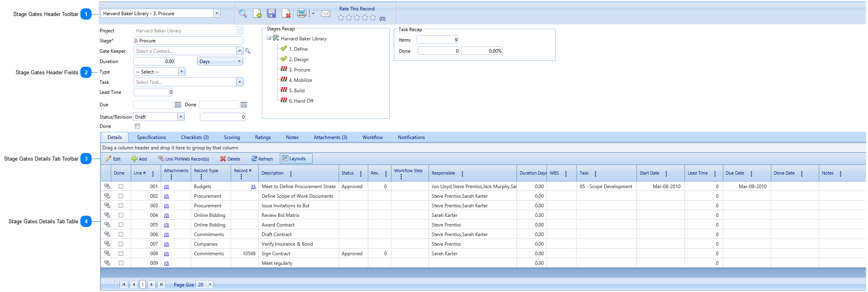Open the Line # column options menu
The height and width of the screenshot is (292, 868).
[153, 174]
